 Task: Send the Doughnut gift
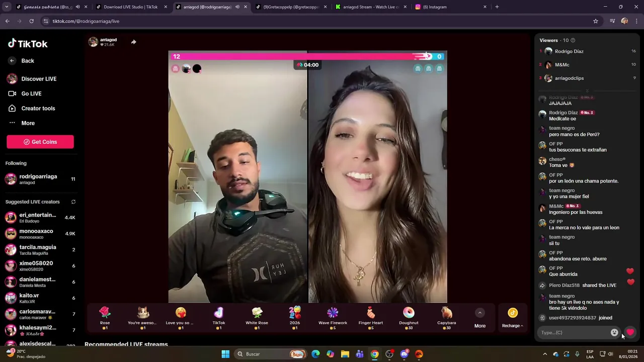click(x=409, y=318)
